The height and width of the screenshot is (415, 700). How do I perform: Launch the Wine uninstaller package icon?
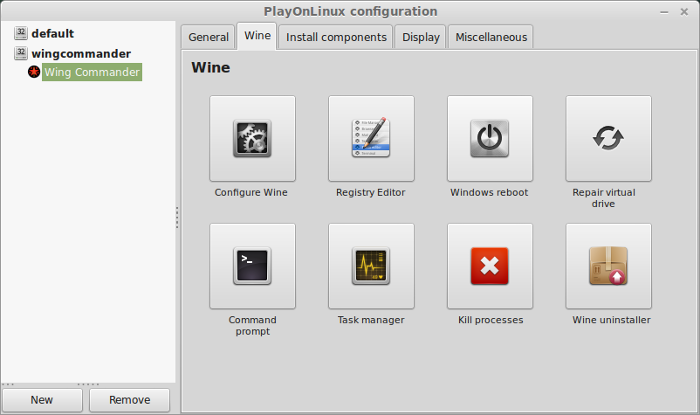(x=608, y=266)
